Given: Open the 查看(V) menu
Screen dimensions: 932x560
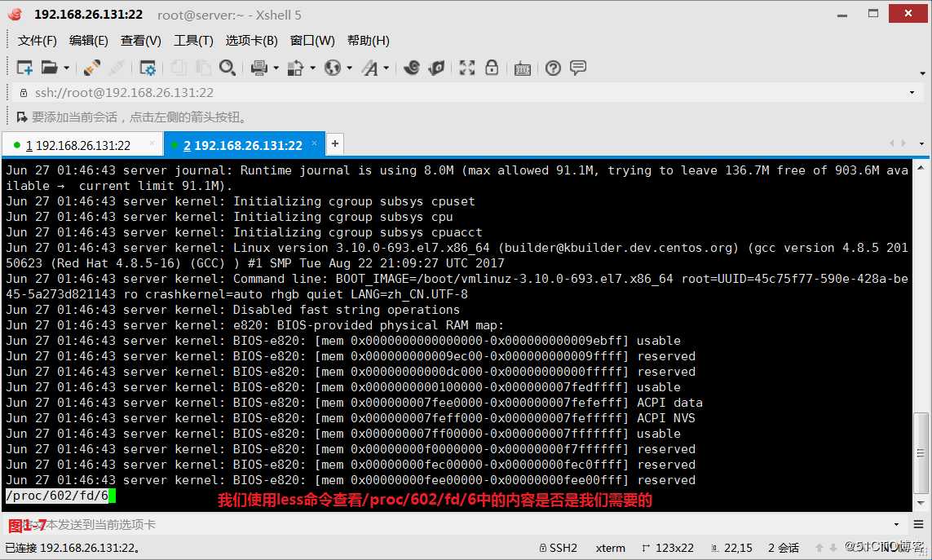Looking at the screenshot, I should [141, 41].
